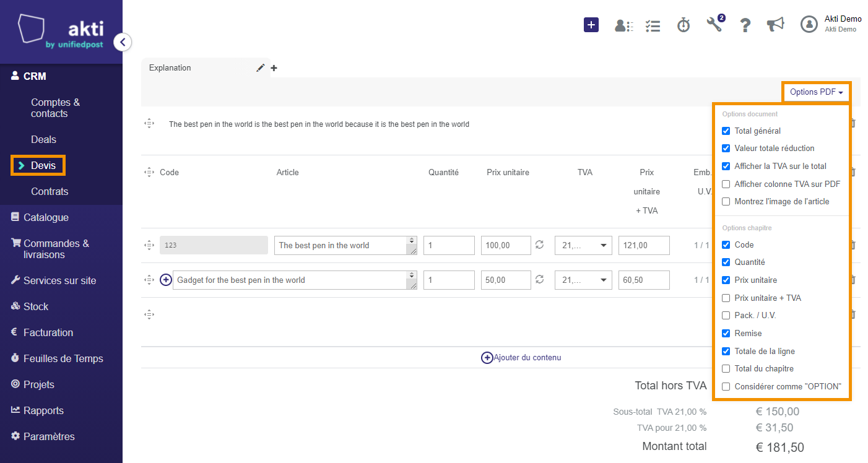868x463 pixels.
Task: Toggle Afficher la TVA sur le total
Action: [x=726, y=167]
